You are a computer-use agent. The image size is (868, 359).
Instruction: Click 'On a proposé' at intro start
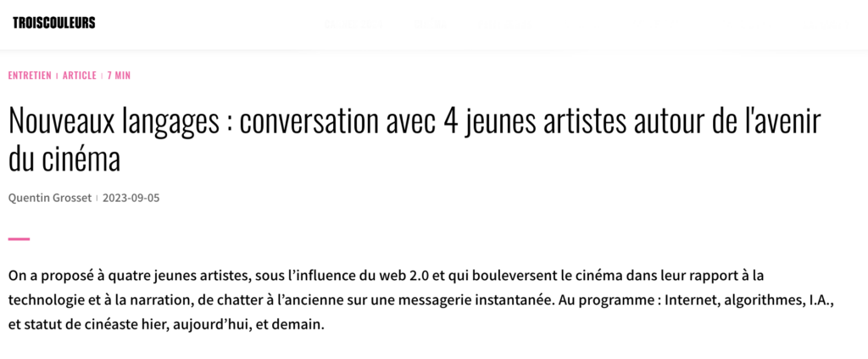[48, 277]
